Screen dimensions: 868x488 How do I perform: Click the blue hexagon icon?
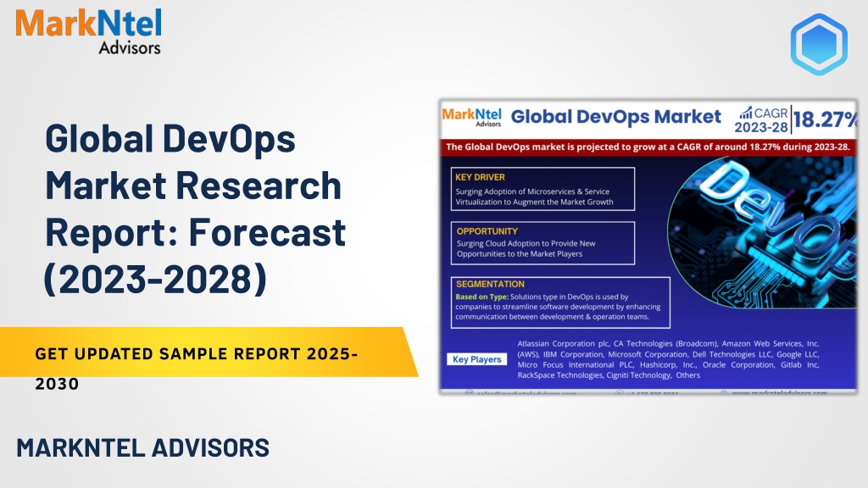(x=819, y=44)
